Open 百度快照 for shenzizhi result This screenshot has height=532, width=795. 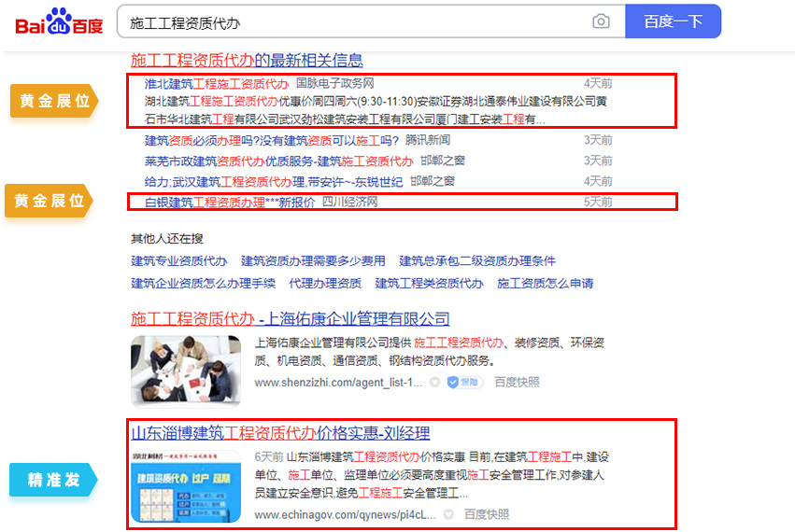pyautogui.click(x=517, y=383)
